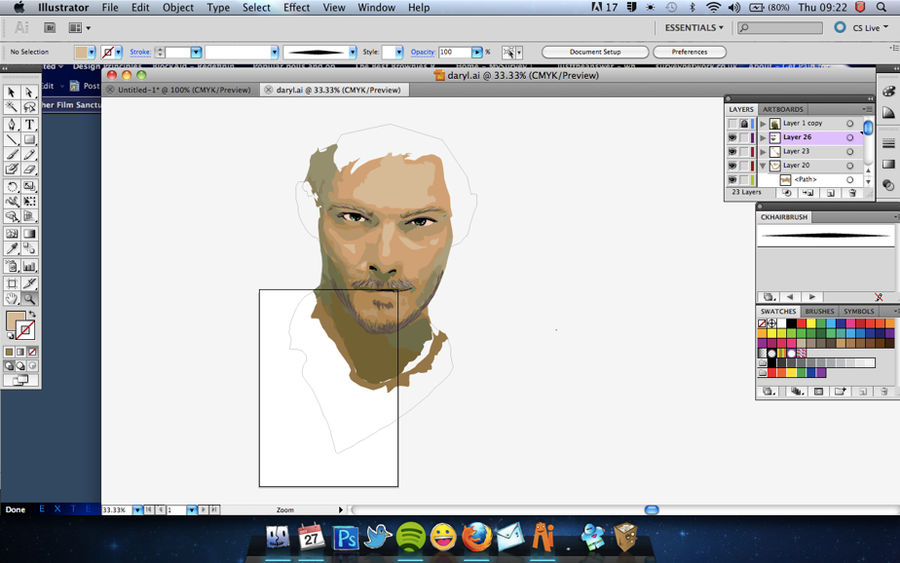900x563 pixels.
Task: Select the Paintbrush tool
Action: [11, 154]
